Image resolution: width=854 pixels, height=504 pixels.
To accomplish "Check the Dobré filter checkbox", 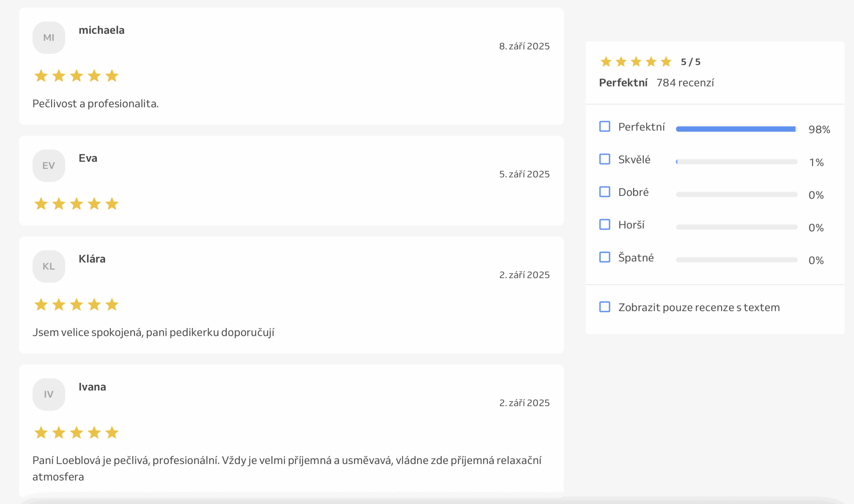I will click(604, 191).
